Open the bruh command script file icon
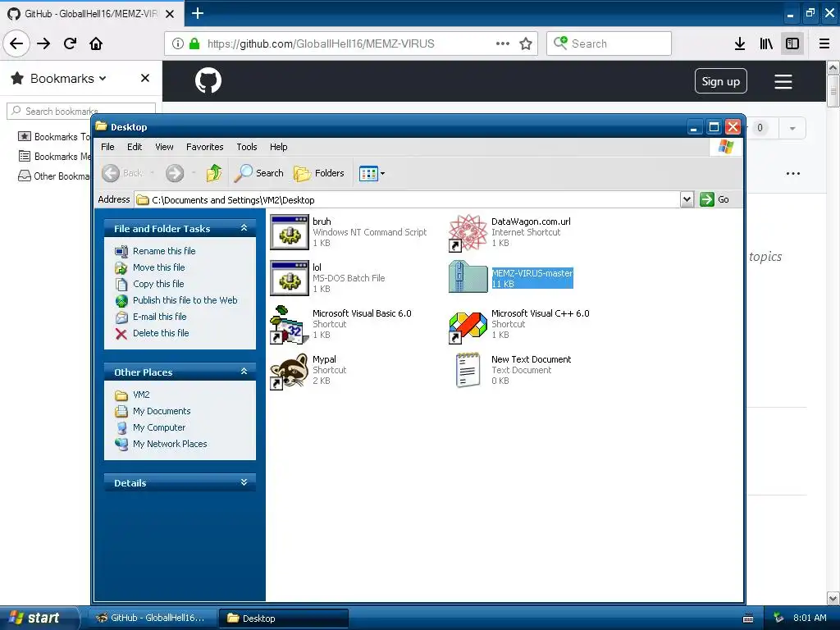840x630 pixels. (x=290, y=232)
